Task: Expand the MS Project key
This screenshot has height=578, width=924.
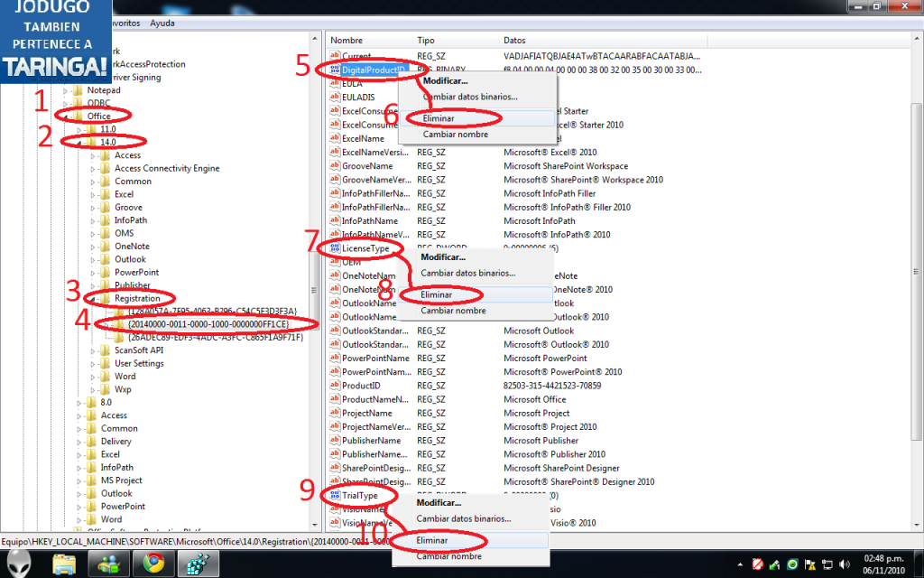Action: point(79,480)
